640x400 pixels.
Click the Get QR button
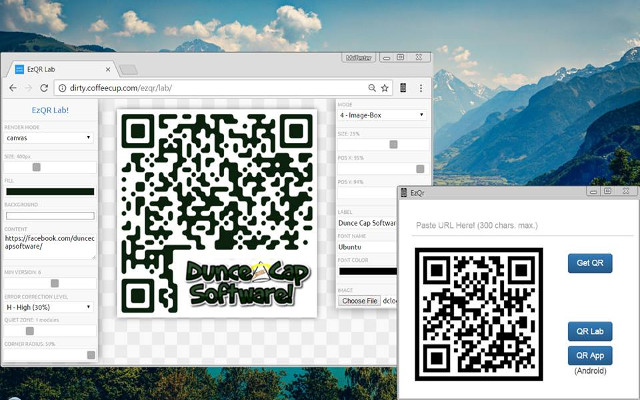(590, 263)
